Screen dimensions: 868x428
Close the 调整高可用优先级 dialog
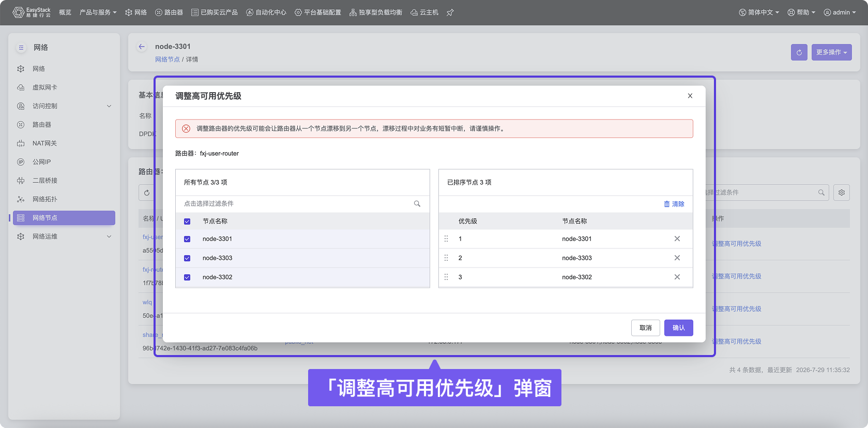[690, 96]
